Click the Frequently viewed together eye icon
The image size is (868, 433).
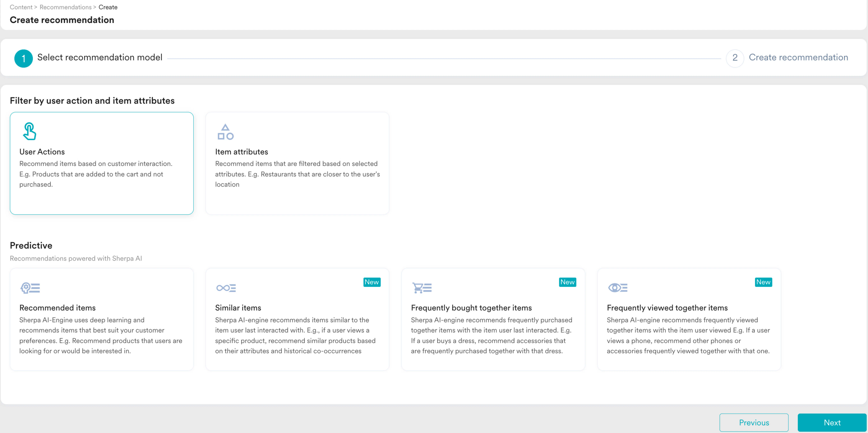coord(617,288)
